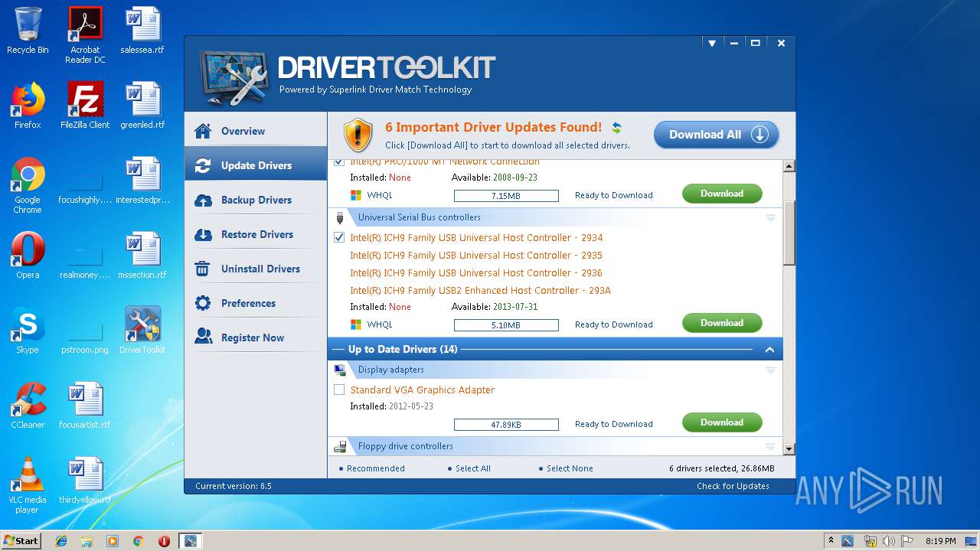Click the Register Now people icon
Viewport: 980px width, 551px height.
click(x=203, y=337)
